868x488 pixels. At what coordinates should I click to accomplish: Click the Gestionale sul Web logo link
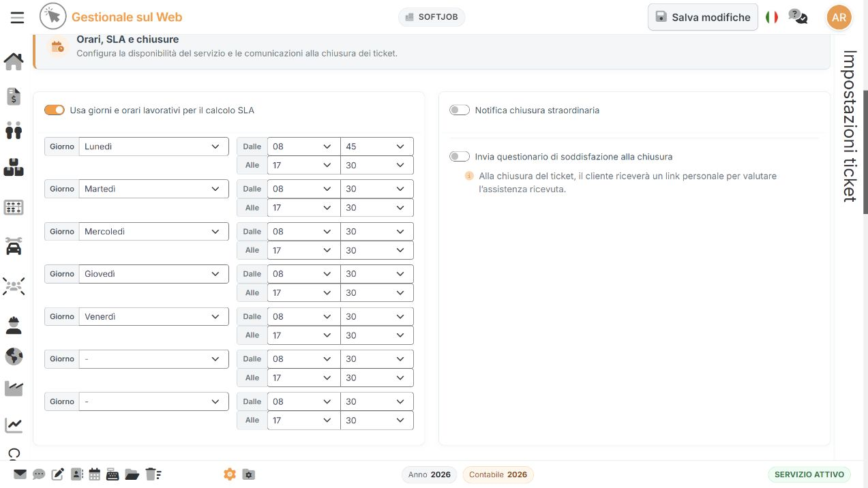111,17
